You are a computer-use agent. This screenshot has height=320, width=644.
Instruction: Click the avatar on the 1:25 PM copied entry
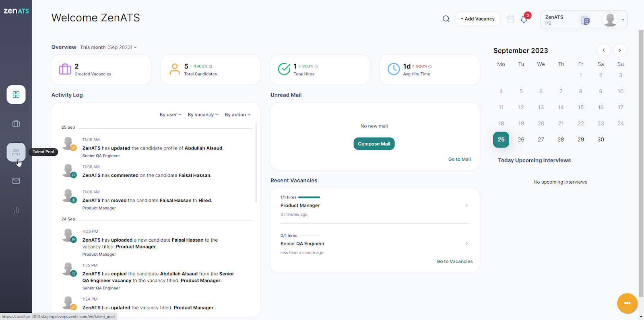tap(68, 269)
